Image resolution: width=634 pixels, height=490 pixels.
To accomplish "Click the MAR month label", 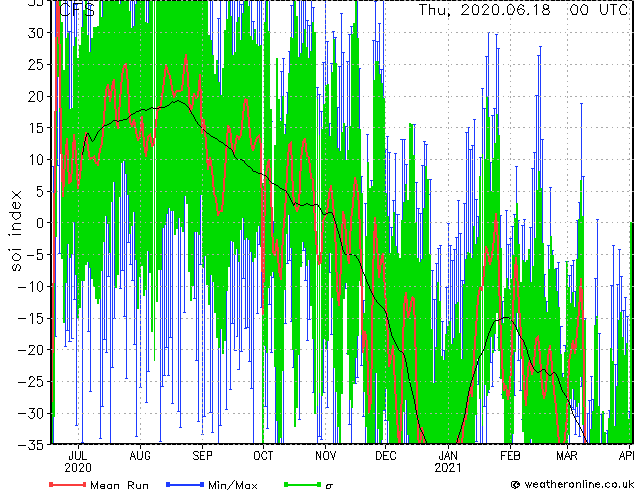I will coord(567,456).
